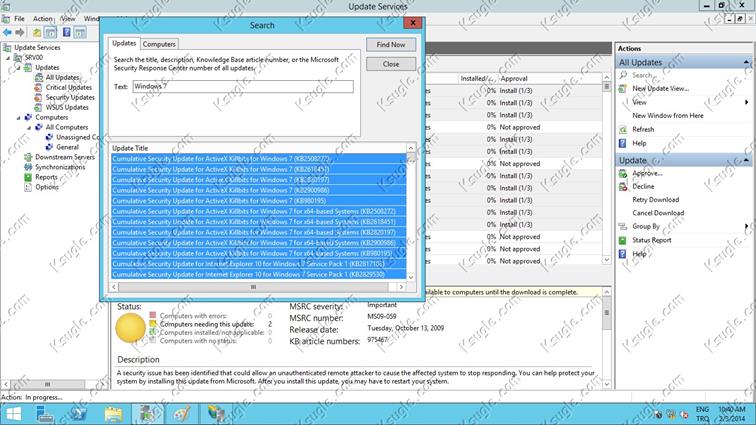Open the Windows Start button
The image size is (756, 425).
[x=14, y=414]
